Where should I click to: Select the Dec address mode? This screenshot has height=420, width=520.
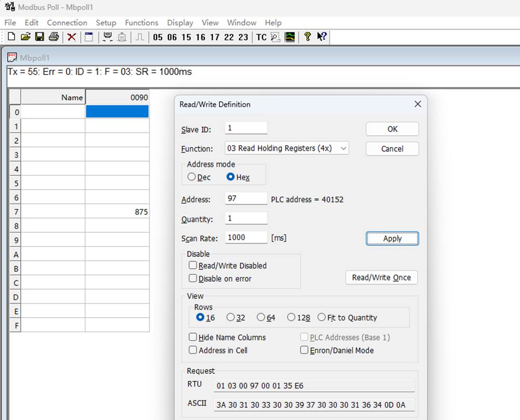click(x=191, y=177)
